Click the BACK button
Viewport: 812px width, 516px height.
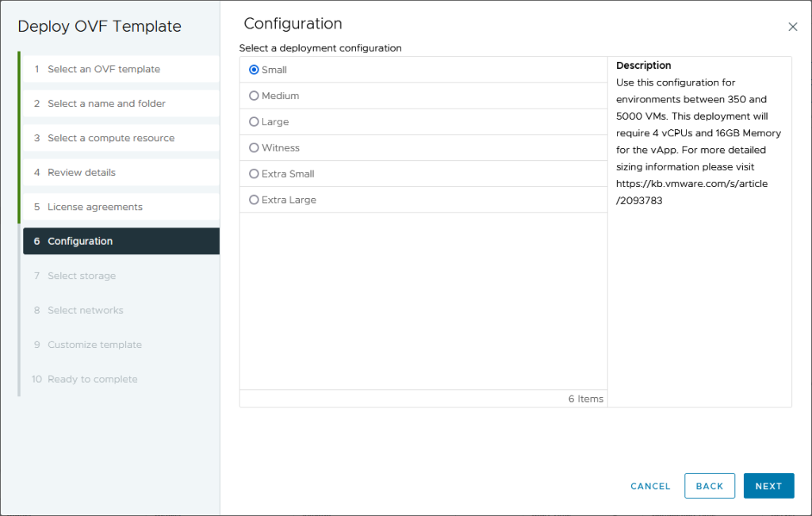click(710, 486)
